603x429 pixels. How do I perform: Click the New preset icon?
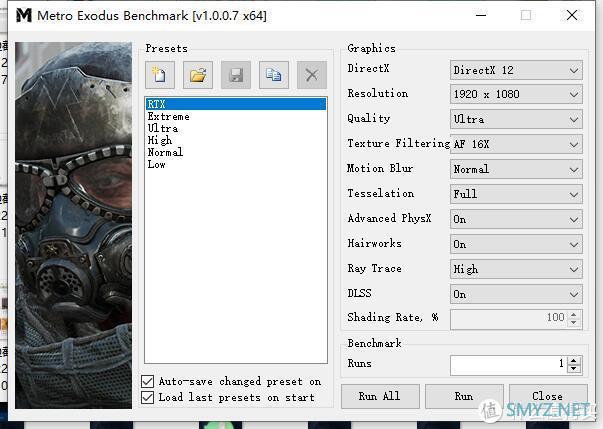[160, 75]
